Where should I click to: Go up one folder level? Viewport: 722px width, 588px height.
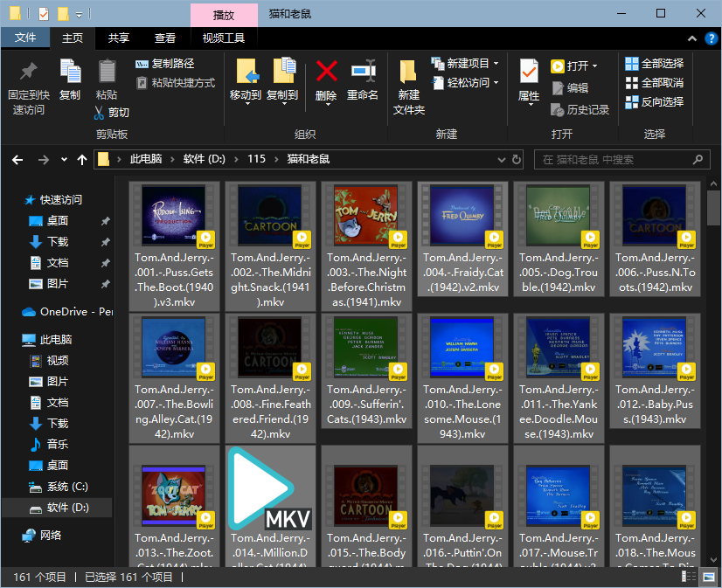pyautogui.click(x=82, y=160)
